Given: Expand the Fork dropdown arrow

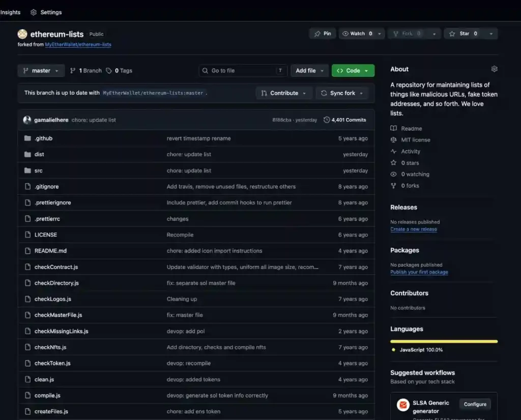Looking at the screenshot, I should click(435, 34).
